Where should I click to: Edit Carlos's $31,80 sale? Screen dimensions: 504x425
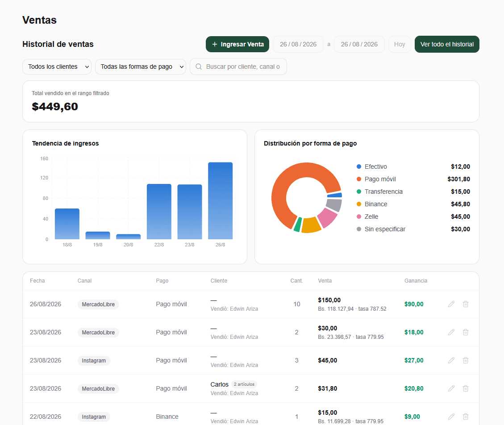(x=451, y=388)
